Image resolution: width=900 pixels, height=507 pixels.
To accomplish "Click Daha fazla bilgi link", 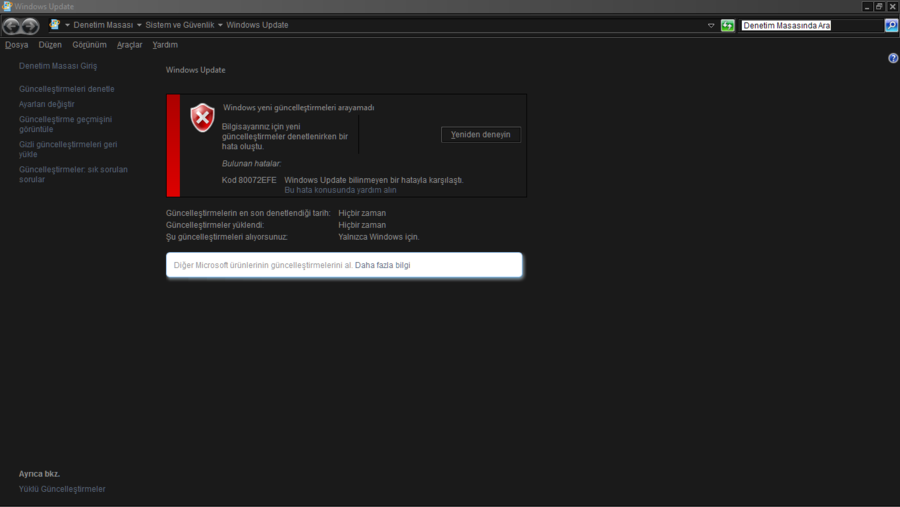I will coord(382,265).
